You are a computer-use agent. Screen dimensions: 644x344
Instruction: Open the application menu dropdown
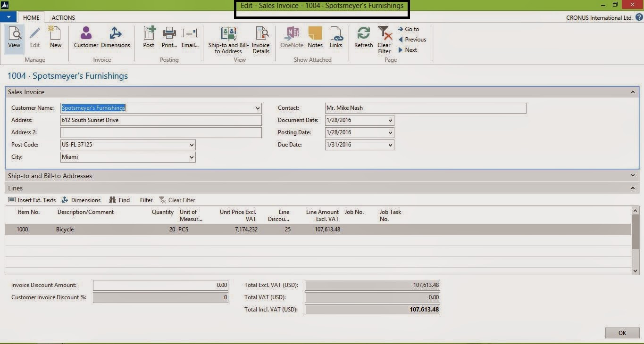point(8,17)
